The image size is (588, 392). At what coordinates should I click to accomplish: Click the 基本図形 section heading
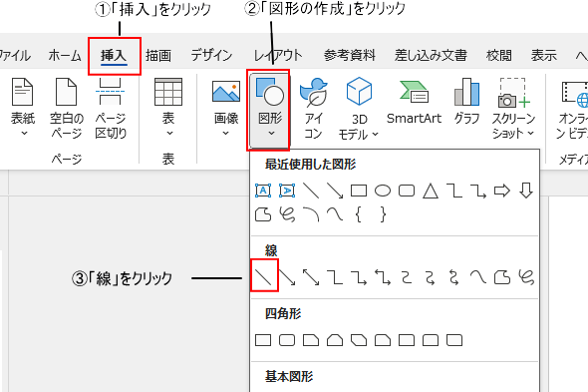289,377
